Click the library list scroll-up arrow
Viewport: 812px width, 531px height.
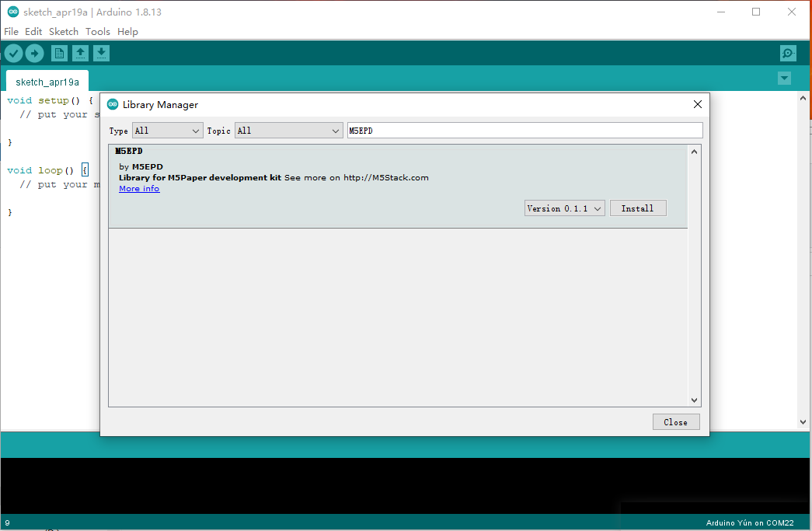point(694,152)
